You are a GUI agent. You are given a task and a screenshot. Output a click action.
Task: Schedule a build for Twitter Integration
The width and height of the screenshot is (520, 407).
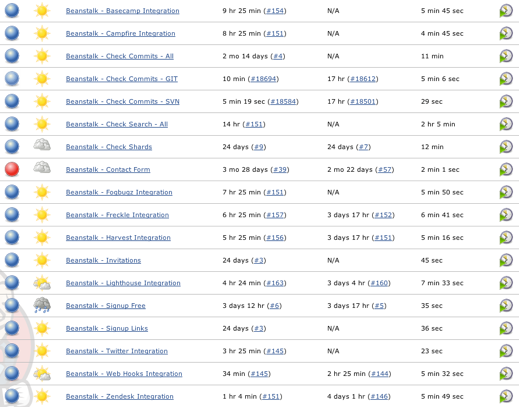point(506,351)
